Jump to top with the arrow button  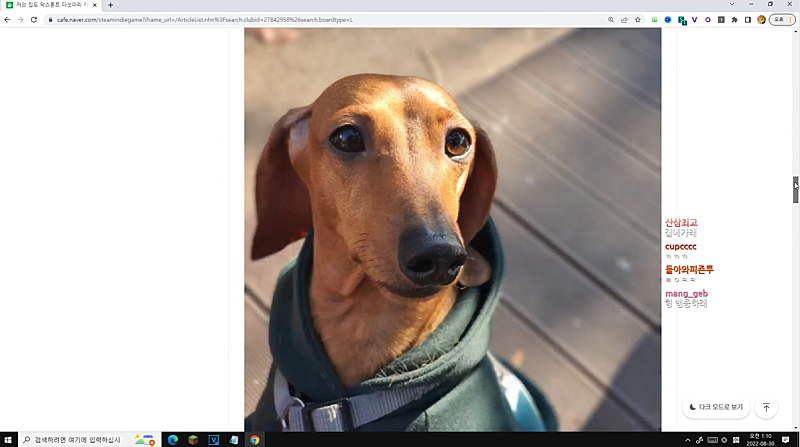point(766,407)
